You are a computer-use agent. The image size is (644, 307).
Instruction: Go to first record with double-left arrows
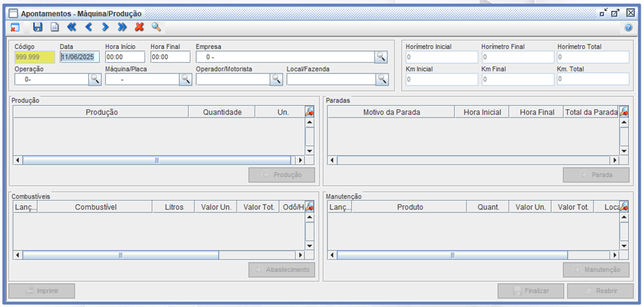(71, 27)
